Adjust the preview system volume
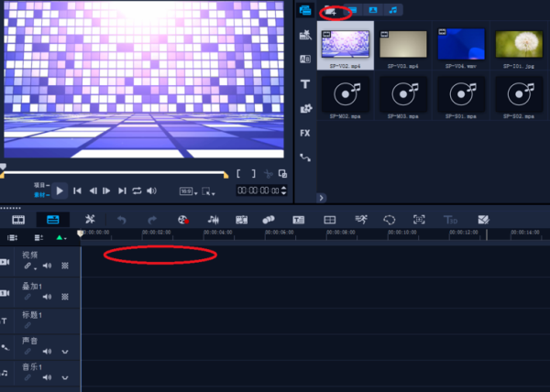Image resolution: width=550 pixels, height=392 pixels. pos(151,191)
